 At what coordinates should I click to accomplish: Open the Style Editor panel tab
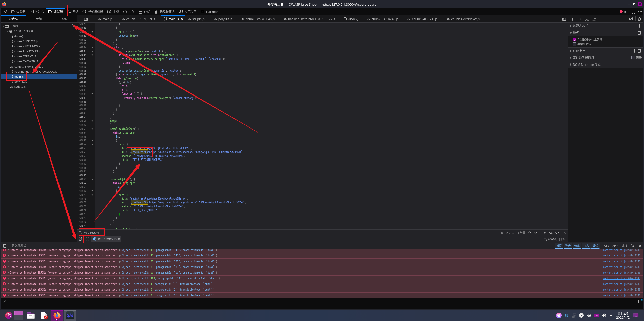tap(93, 12)
